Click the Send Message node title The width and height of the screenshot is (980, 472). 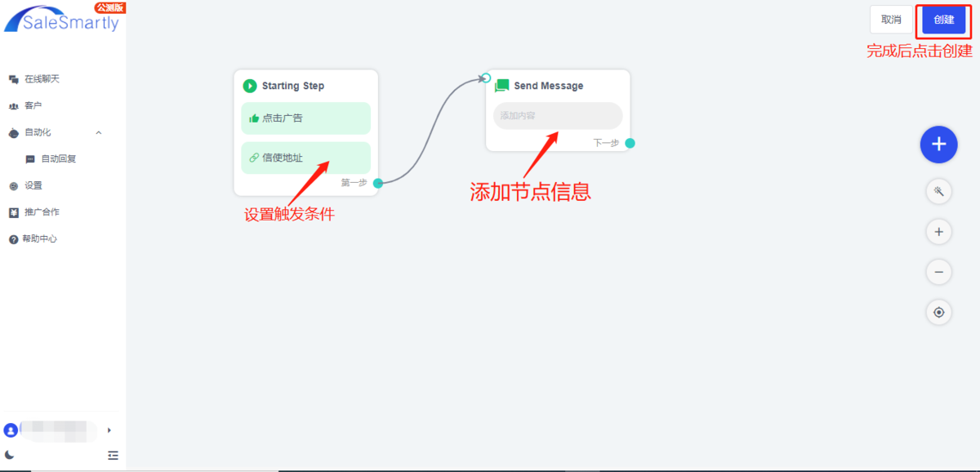[549, 86]
